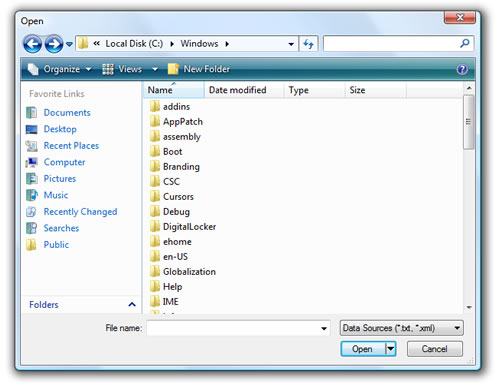Open Computer favorite link
The image size is (496, 383).
point(64,162)
